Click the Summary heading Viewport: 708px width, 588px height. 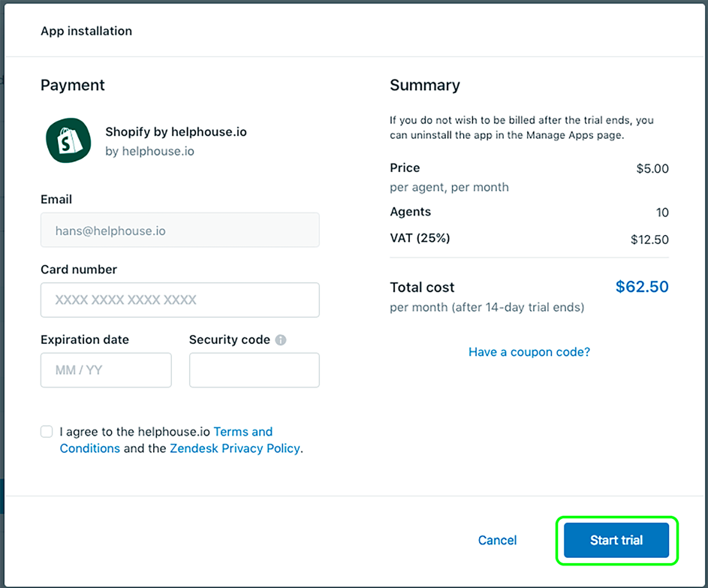point(425,85)
